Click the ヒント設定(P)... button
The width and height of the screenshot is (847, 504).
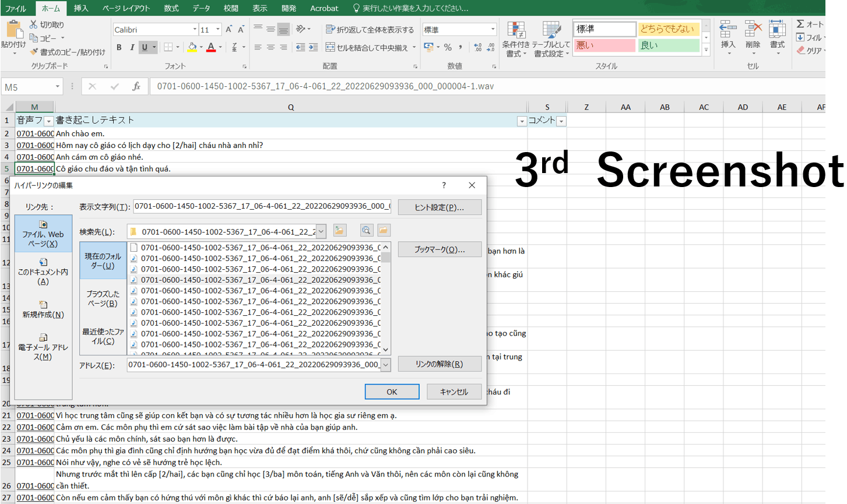coord(440,207)
